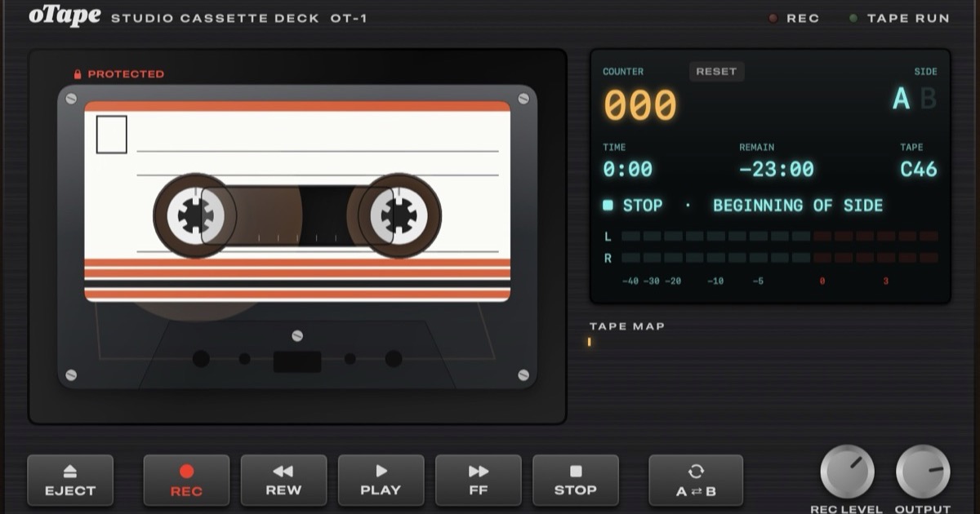The width and height of the screenshot is (980, 514).
Task: Click the tape map position marker
Action: point(589,342)
